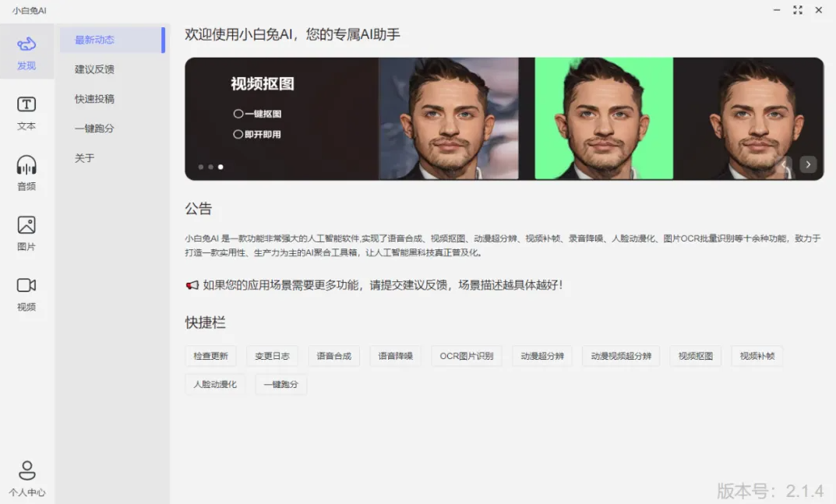836x504 pixels.
Task: Select the second carousel dot indicator
Action: pos(210,167)
